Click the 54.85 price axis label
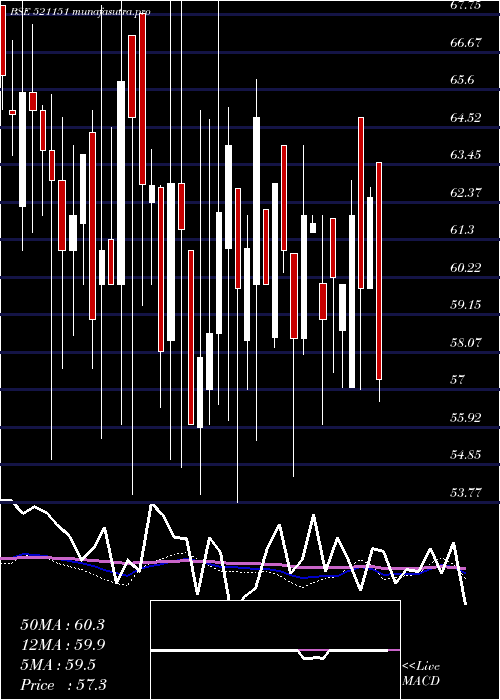This screenshot has width=500, height=700. 466,455
